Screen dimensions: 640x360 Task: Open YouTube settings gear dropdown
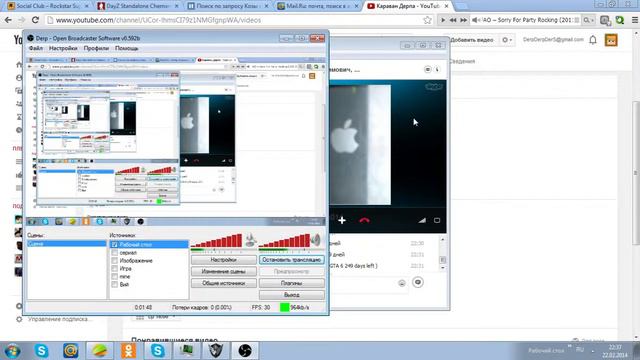(507, 40)
